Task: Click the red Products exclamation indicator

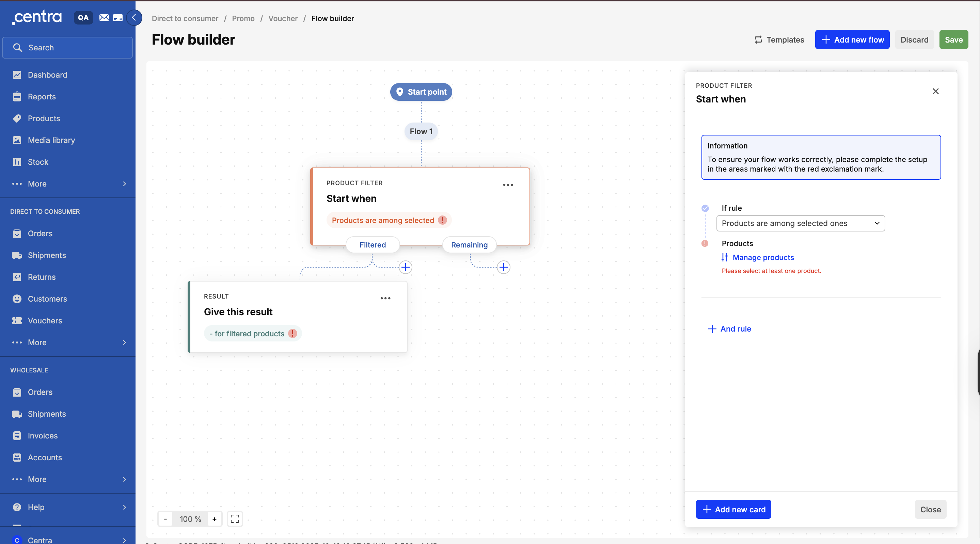Action: [705, 243]
